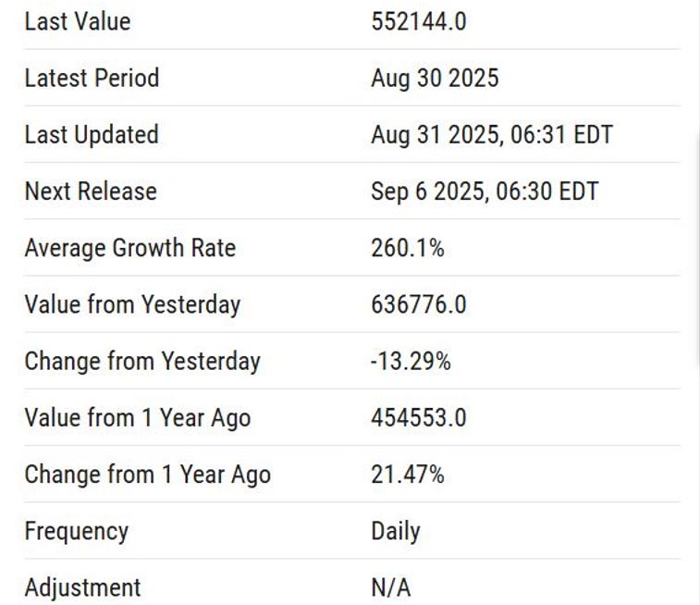Click the "Latest Period" label
Screen dimensions: 700x605
(x=92, y=78)
